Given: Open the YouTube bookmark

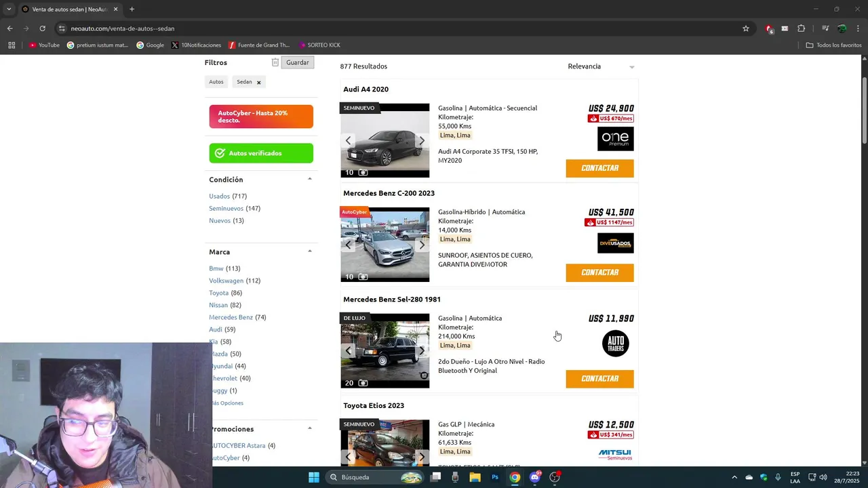Looking at the screenshot, I should coord(44,45).
